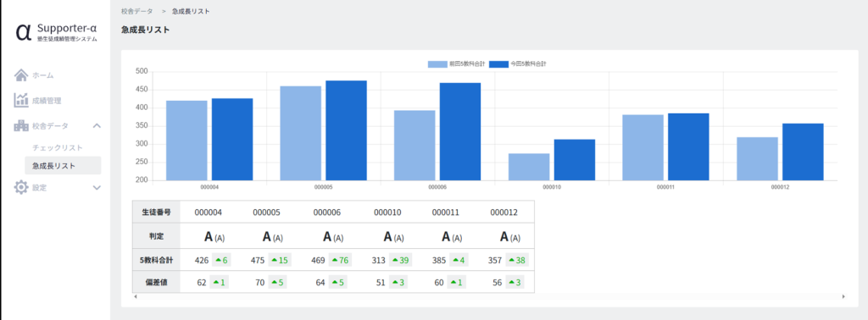
Task: Click the 設定 gear icon
Action: point(21,187)
